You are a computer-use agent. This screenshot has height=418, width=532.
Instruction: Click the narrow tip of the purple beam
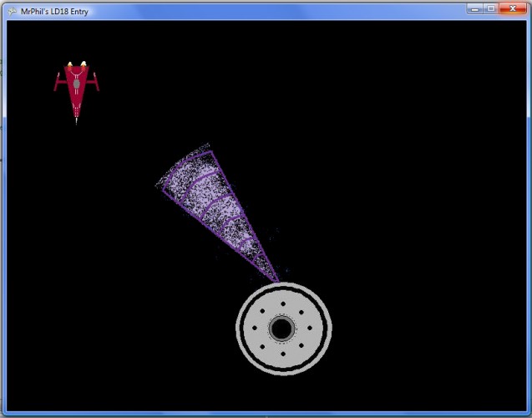[276, 278]
